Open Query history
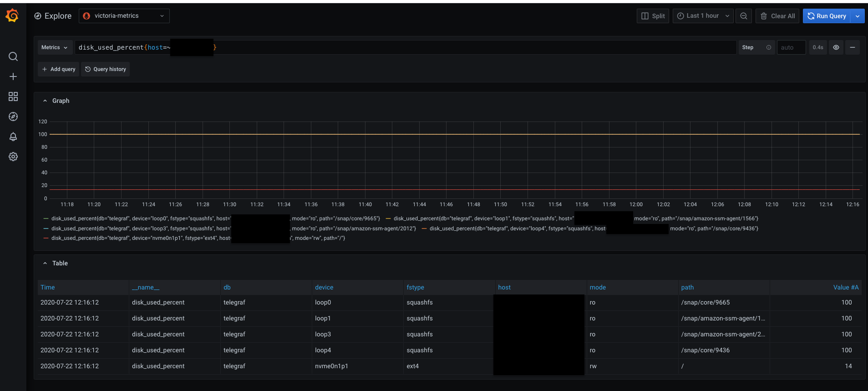 [x=105, y=69]
